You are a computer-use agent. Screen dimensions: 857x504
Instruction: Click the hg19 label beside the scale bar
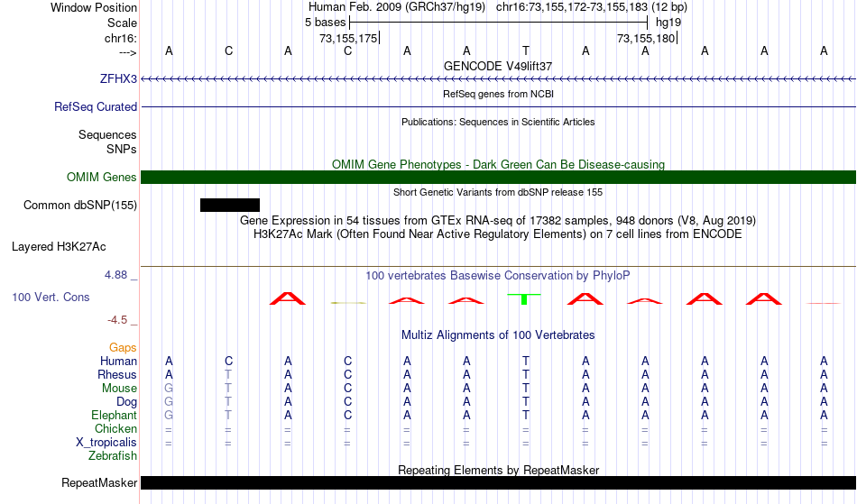coord(668,23)
